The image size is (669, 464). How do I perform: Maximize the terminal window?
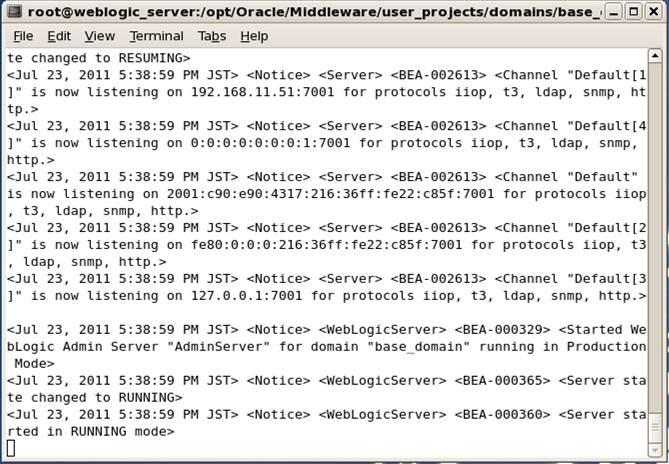pos(634,12)
